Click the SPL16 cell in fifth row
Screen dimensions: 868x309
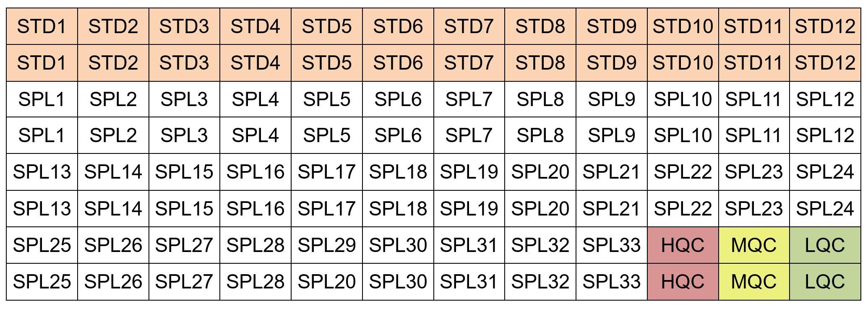coord(255,172)
